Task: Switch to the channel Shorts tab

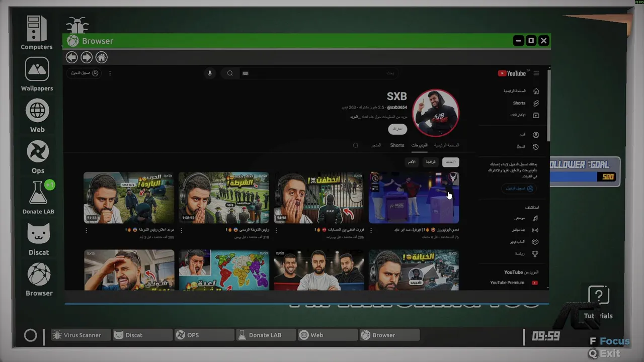Action: (x=397, y=145)
